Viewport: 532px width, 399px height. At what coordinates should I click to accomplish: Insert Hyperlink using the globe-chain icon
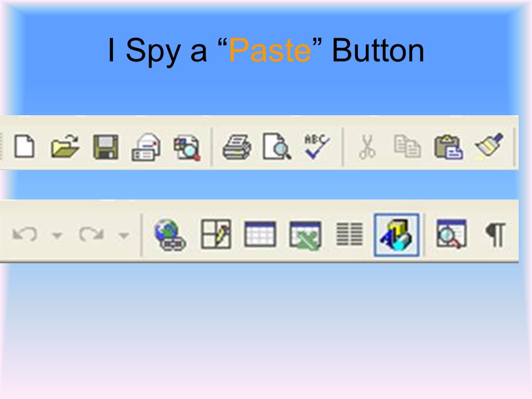coord(170,235)
